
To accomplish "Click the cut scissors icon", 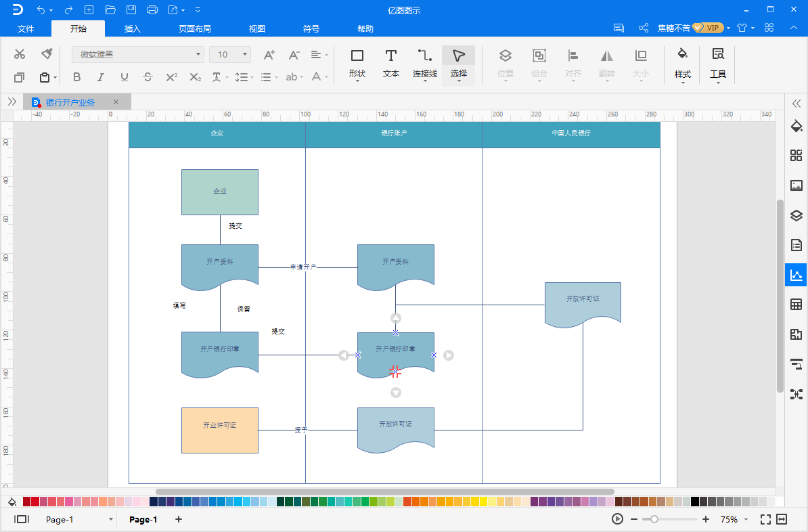I will tap(20, 54).
